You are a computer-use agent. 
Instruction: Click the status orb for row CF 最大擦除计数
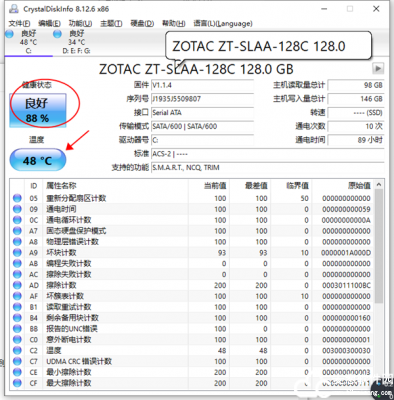17,383
